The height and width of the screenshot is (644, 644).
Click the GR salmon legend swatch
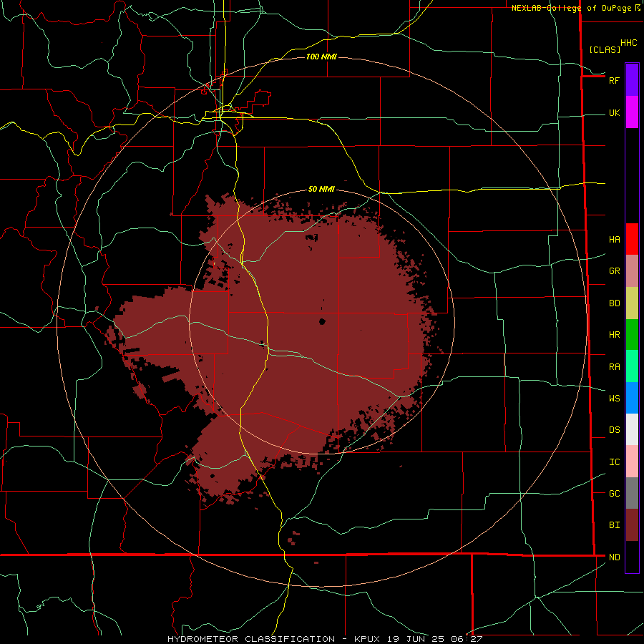632,271
